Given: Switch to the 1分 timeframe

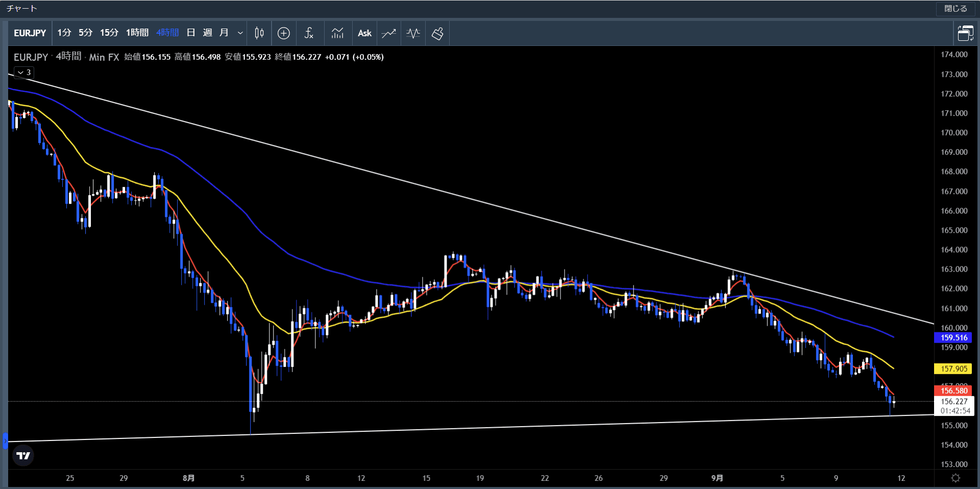Looking at the screenshot, I should pyautogui.click(x=64, y=33).
